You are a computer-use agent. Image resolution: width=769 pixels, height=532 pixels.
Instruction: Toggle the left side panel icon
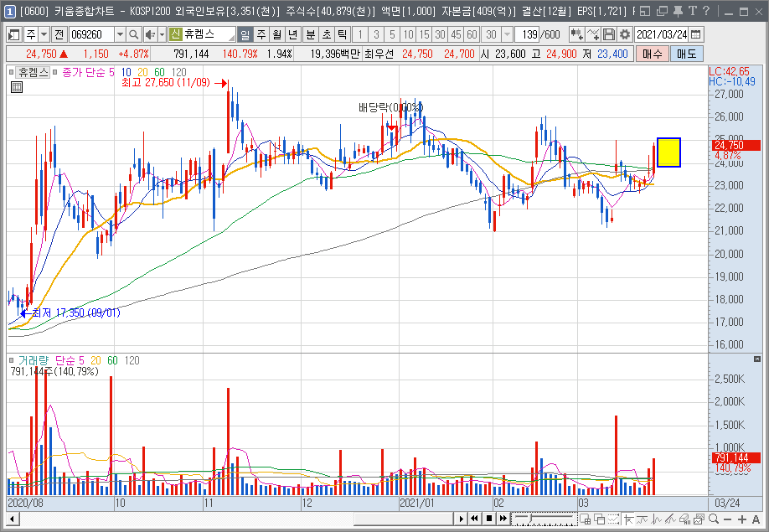(x=14, y=34)
